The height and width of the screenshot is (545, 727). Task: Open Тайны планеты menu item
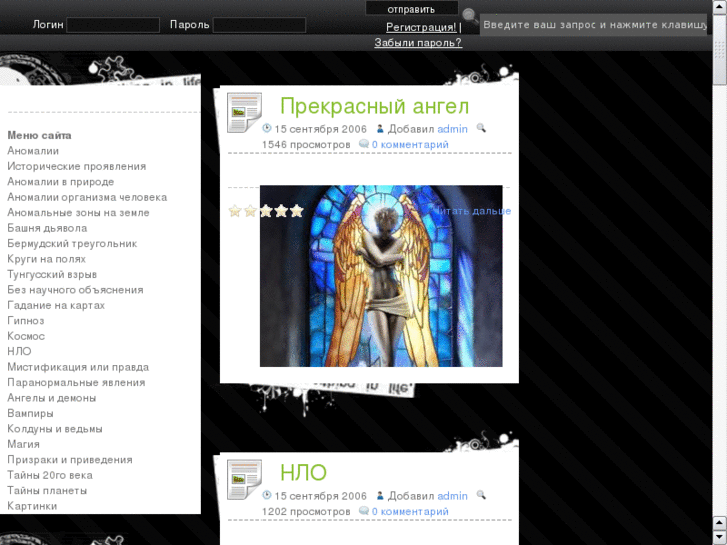click(x=47, y=490)
